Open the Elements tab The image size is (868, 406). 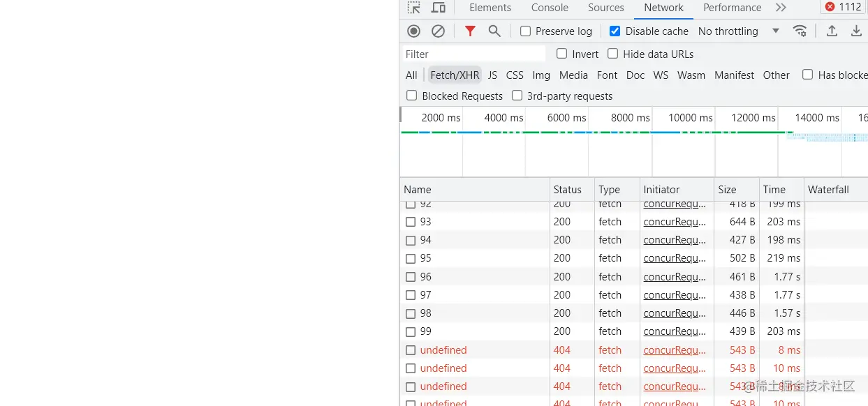490,8
